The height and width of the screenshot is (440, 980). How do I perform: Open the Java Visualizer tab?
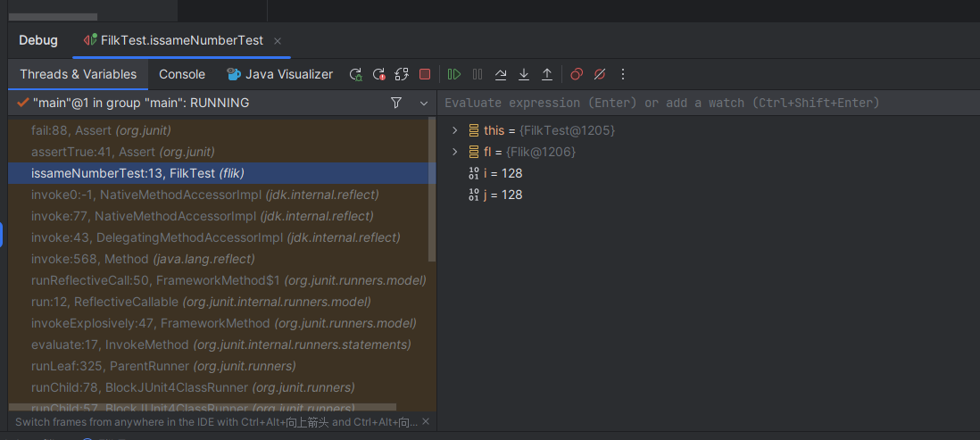pos(279,75)
